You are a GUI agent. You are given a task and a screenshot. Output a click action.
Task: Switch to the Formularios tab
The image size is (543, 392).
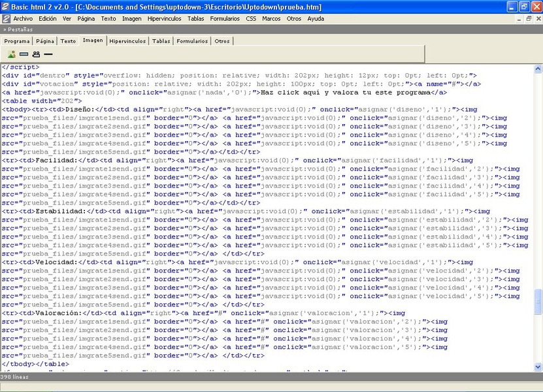[192, 41]
